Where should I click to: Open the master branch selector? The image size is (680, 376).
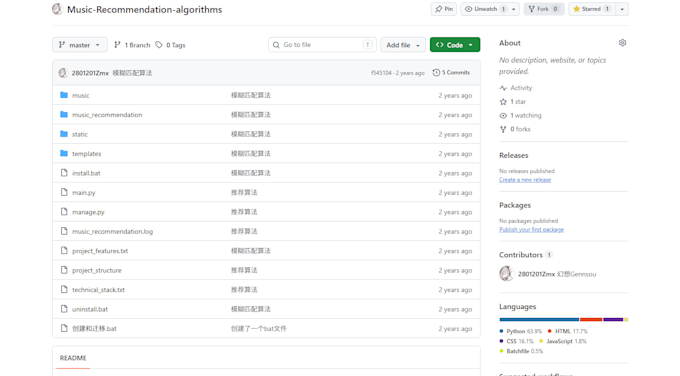80,45
